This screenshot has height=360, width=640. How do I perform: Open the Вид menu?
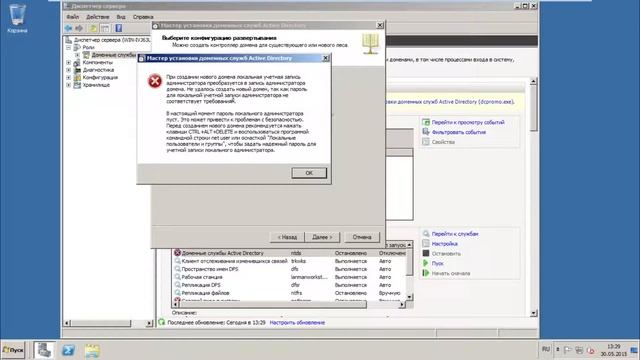(x=121, y=17)
